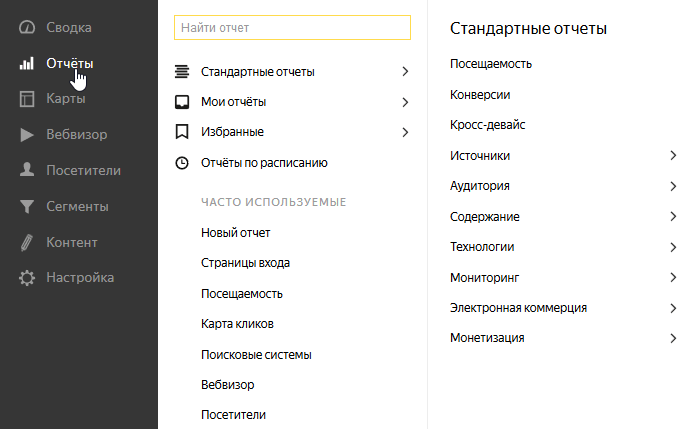Viewport: 692px width, 429px height.
Task: Open the Карта кликов report
Action: (x=237, y=324)
